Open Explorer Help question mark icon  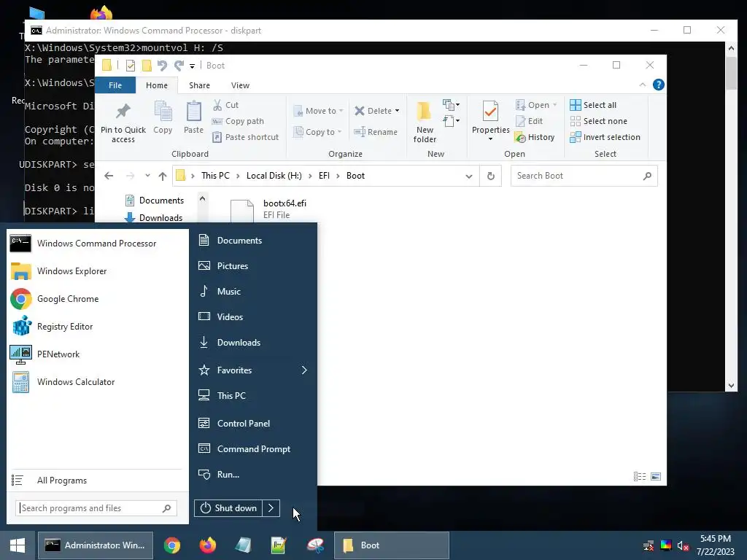(x=659, y=85)
